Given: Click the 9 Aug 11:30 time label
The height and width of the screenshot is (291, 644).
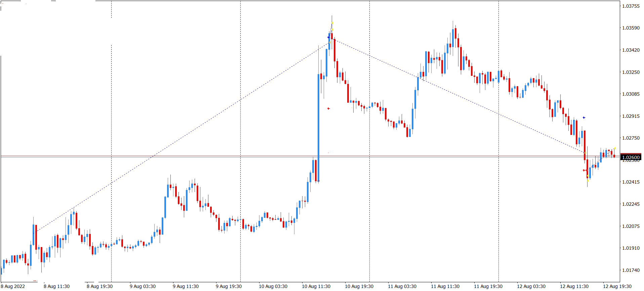Looking at the screenshot, I should click(186, 286).
